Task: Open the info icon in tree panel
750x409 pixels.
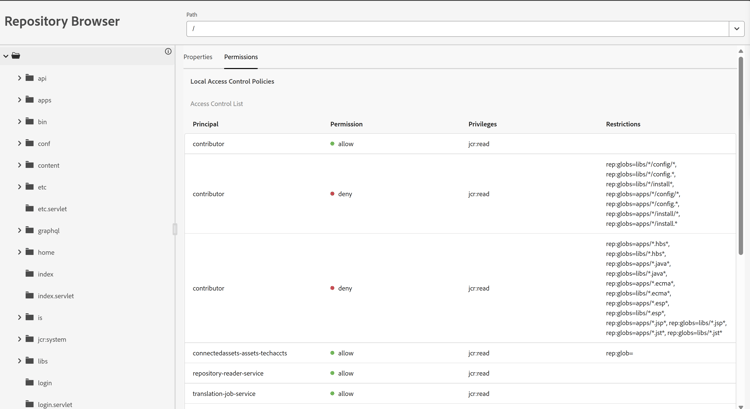Action: (168, 51)
